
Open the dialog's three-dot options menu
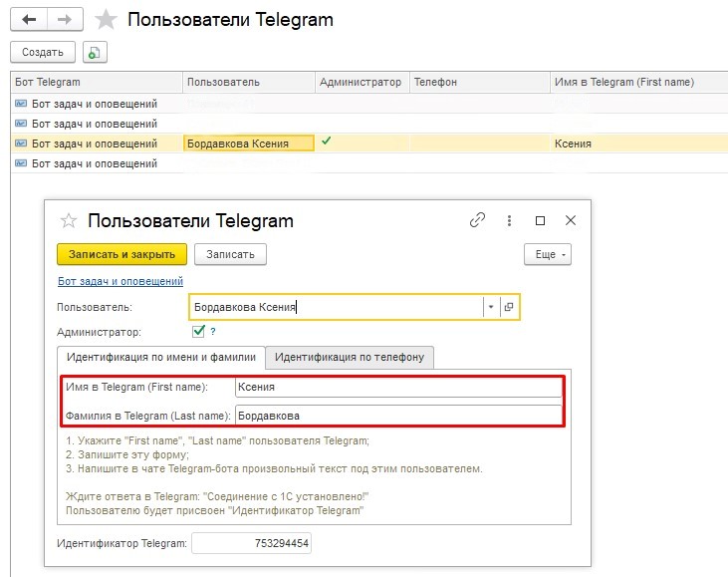509,220
